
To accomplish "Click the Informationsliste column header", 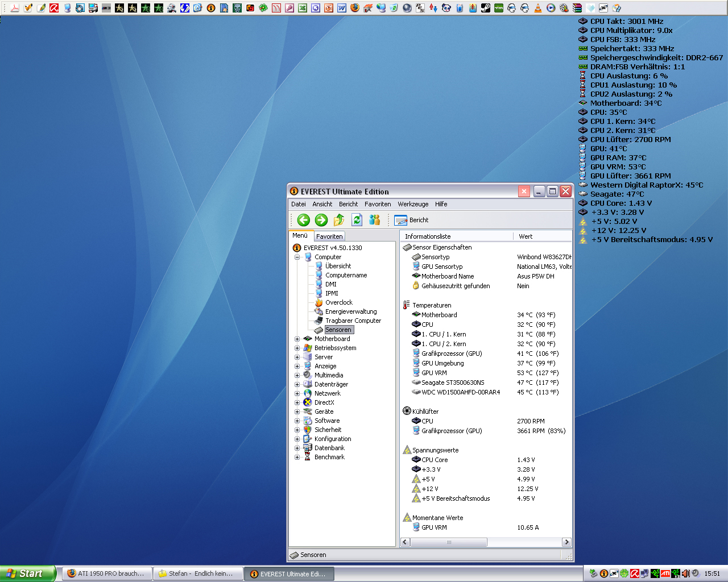I will (457, 236).
